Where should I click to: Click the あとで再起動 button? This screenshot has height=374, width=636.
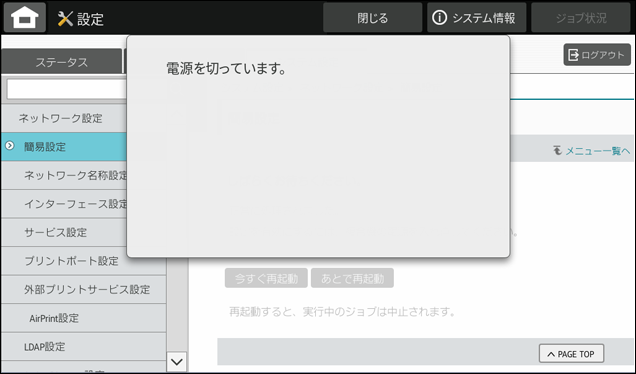[352, 278]
